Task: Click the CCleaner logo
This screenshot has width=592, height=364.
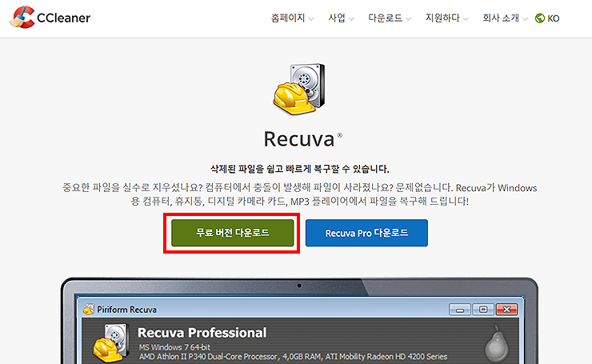Action: [50, 18]
